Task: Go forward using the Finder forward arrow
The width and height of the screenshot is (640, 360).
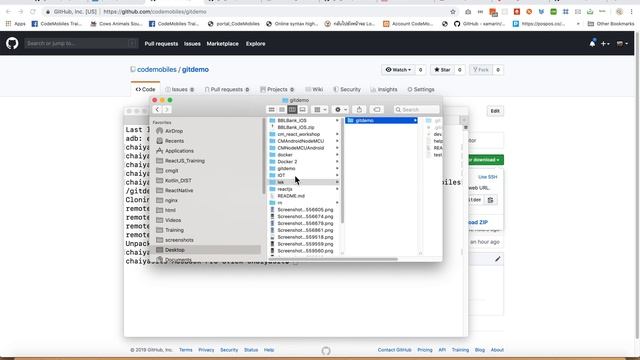Action: (x=167, y=109)
